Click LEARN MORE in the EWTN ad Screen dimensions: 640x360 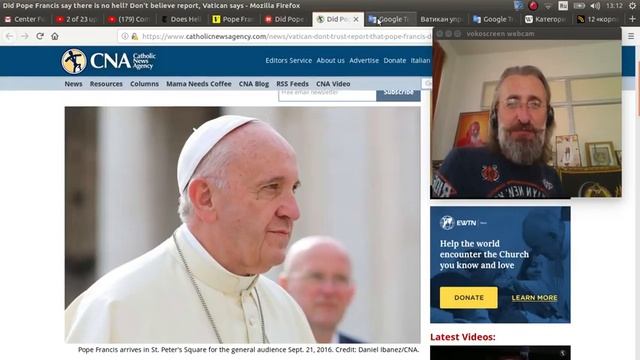tap(534, 298)
